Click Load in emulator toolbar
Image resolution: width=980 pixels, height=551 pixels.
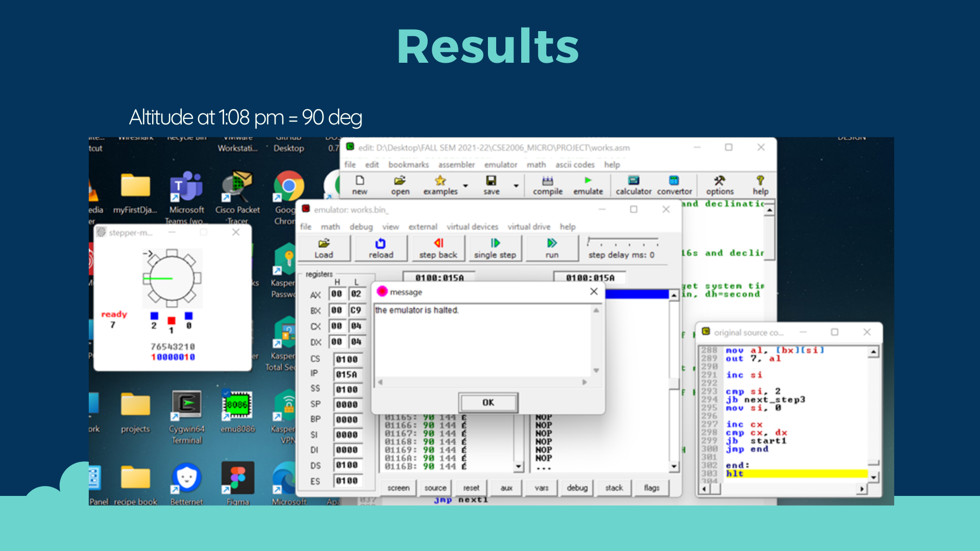point(324,248)
